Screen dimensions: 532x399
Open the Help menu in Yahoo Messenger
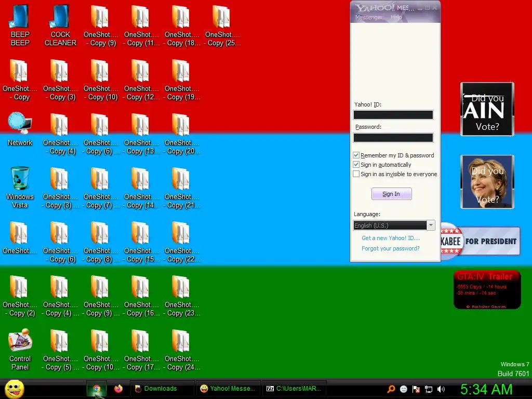click(396, 17)
